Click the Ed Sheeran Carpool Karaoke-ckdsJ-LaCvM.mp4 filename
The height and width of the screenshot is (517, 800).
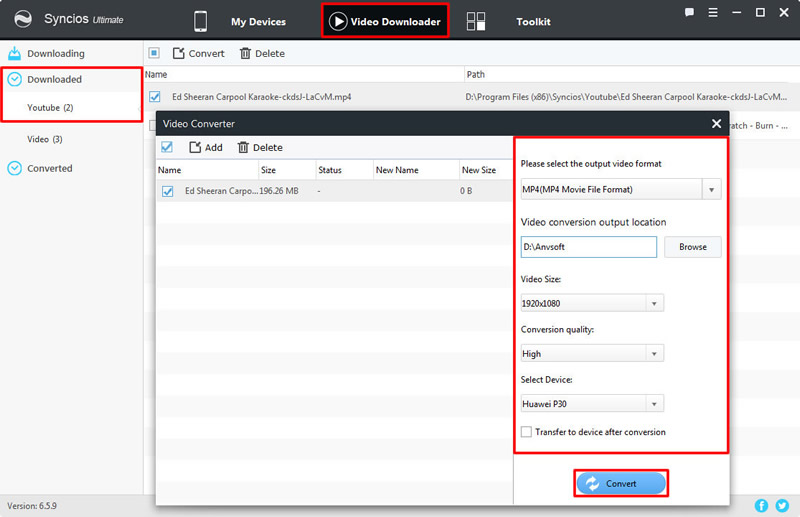(261, 96)
